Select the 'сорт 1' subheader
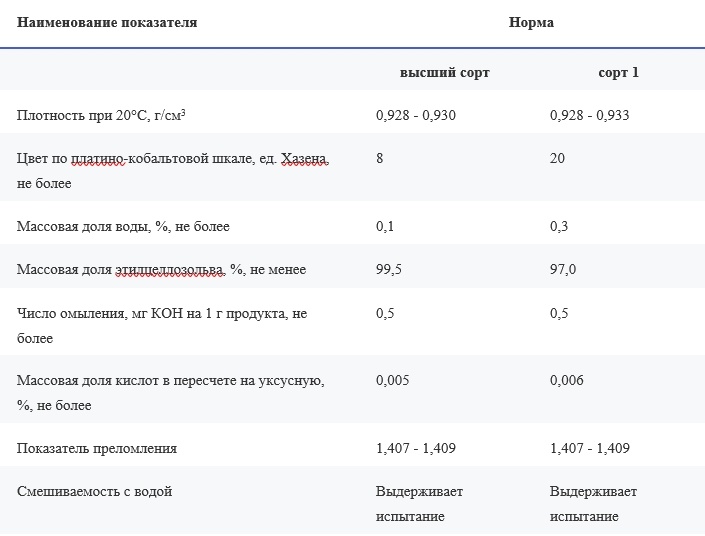Viewport: 705px width, 536px height. tap(618, 72)
